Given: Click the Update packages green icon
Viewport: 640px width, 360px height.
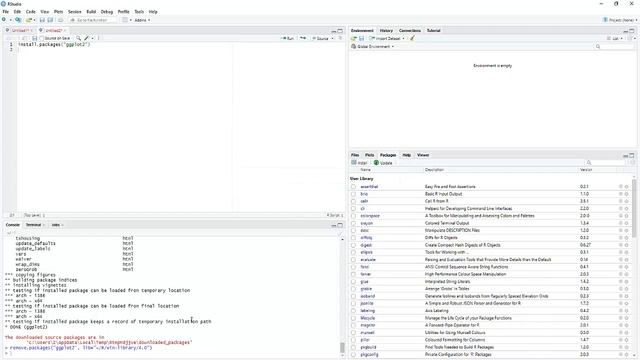Looking at the screenshot, I should coord(376,162).
